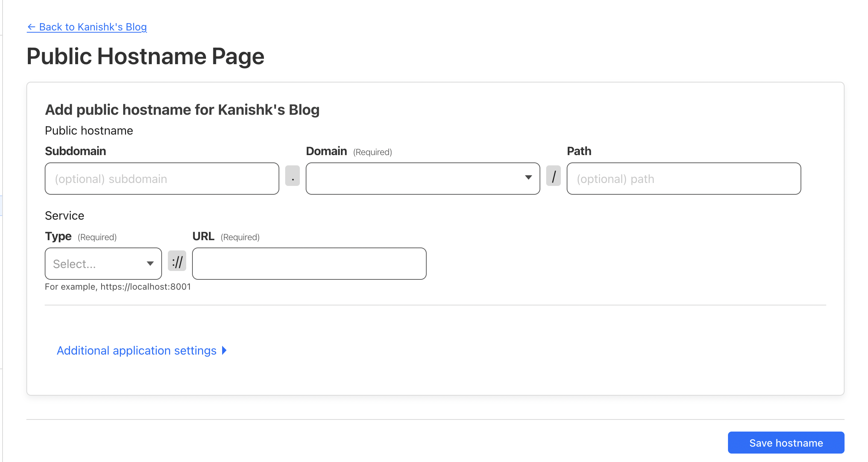Viewport: 868px width, 462px height.
Task: Expand Additional application settings
Action: tap(136, 351)
